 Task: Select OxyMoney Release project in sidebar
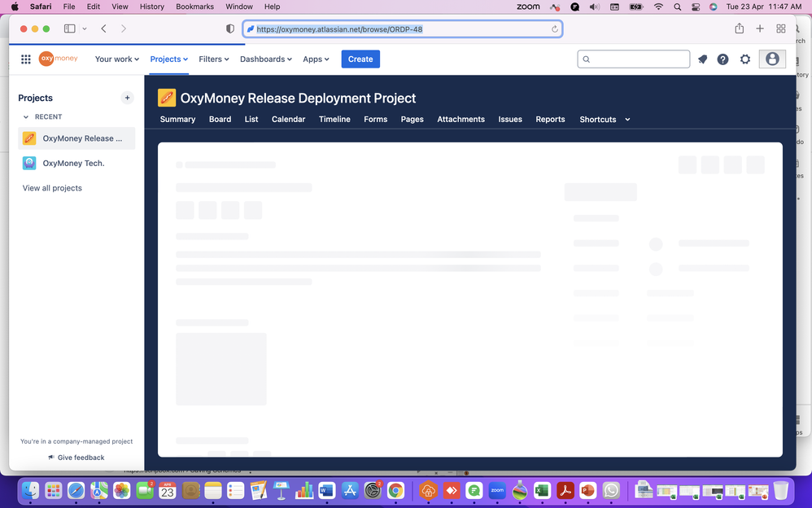(76, 138)
